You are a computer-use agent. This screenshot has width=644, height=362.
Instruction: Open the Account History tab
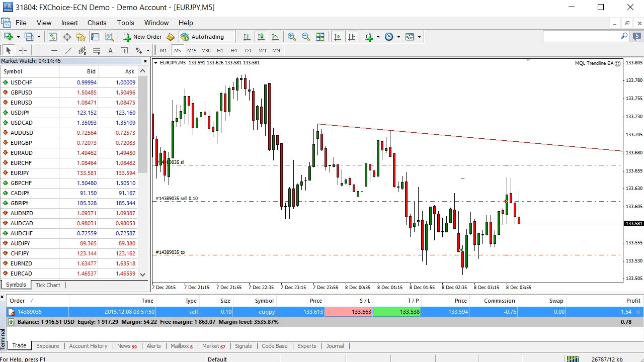[x=88, y=346]
